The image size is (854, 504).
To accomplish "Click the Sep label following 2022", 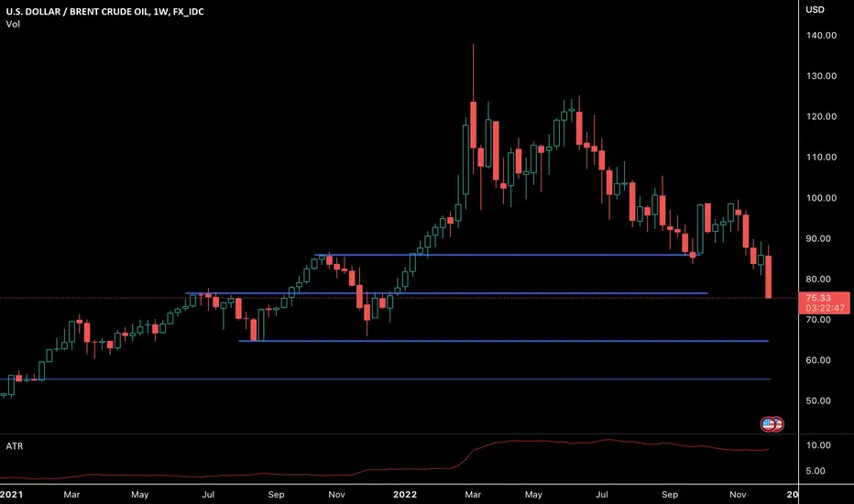I will pyautogui.click(x=670, y=495).
